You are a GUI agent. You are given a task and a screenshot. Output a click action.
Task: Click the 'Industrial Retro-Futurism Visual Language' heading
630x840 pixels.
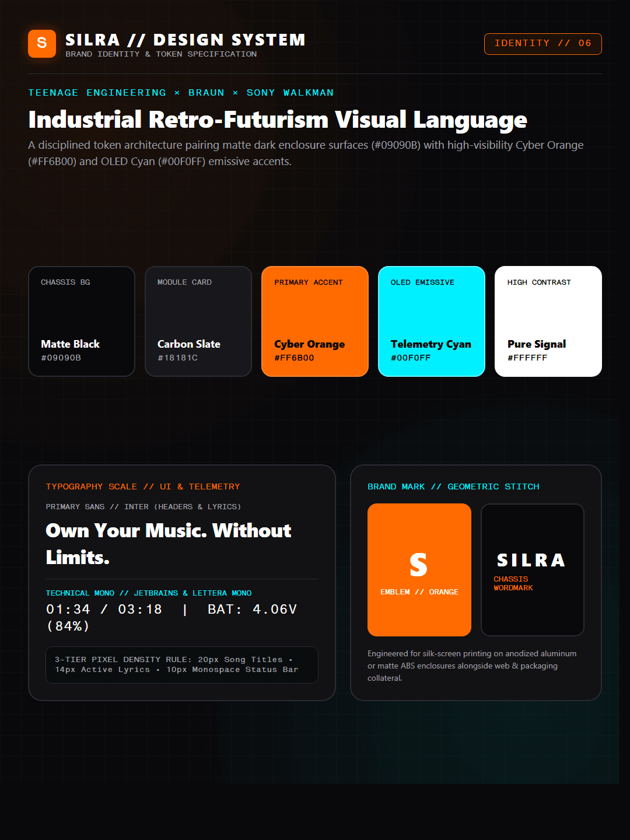click(278, 120)
